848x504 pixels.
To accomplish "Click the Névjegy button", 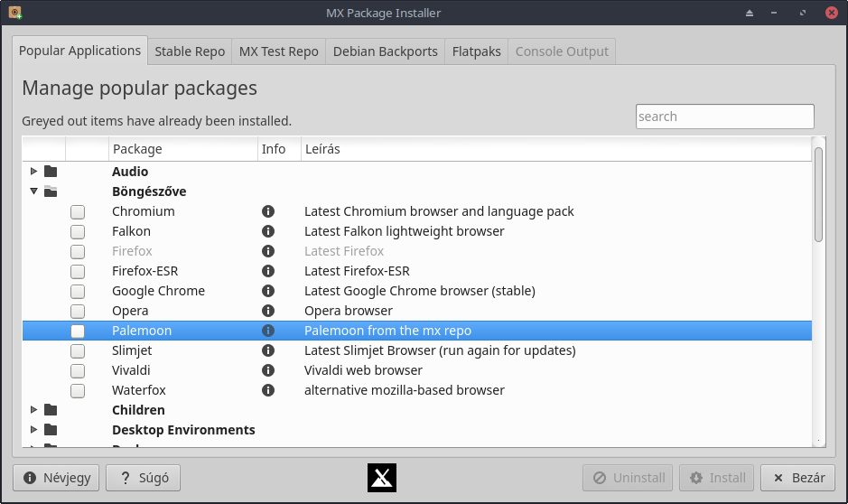I will (56, 478).
